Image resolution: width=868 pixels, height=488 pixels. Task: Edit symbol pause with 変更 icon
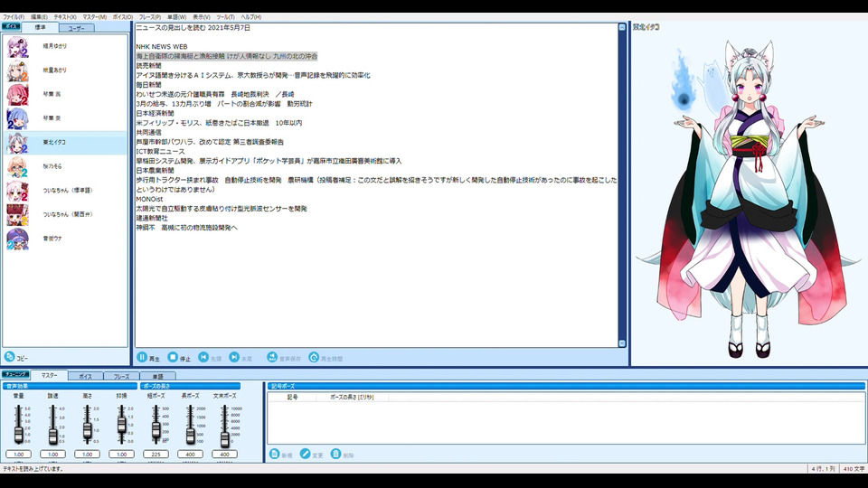(x=305, y=454)
